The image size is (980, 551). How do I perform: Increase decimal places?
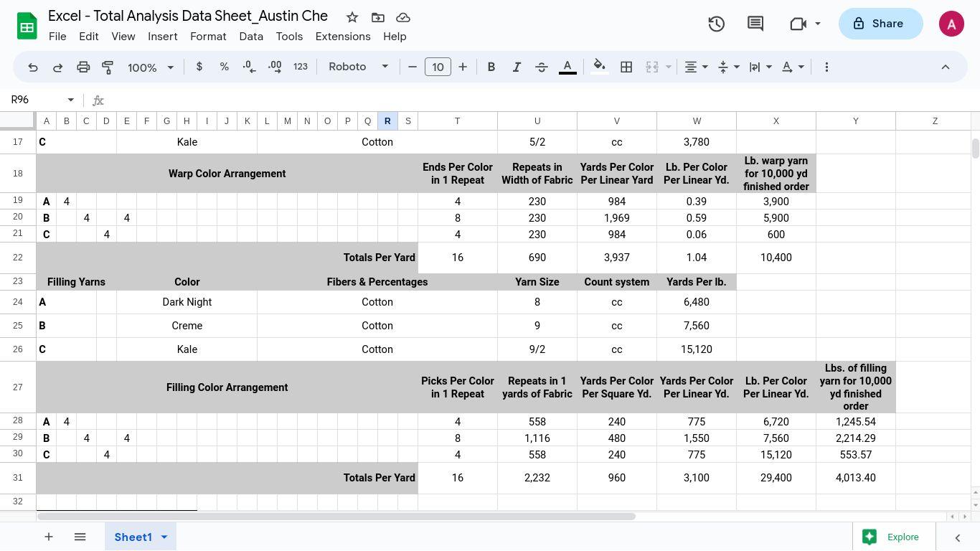[x=275, y=67]
